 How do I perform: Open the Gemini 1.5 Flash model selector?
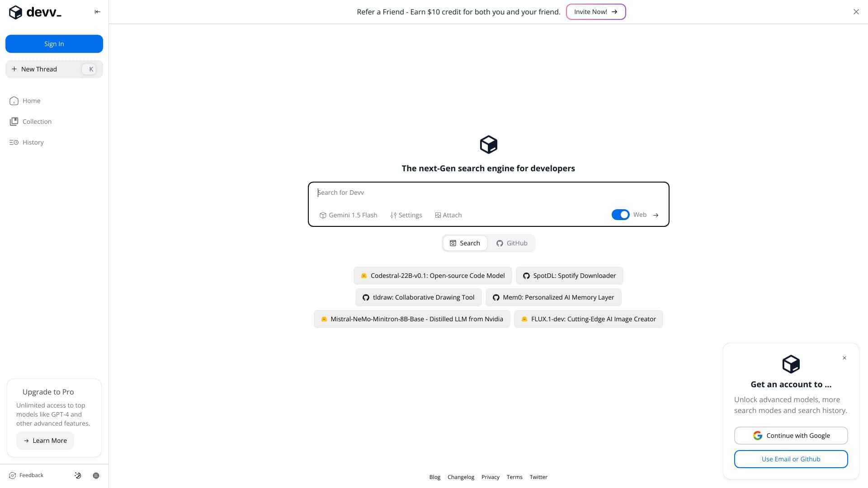[348, 215]
